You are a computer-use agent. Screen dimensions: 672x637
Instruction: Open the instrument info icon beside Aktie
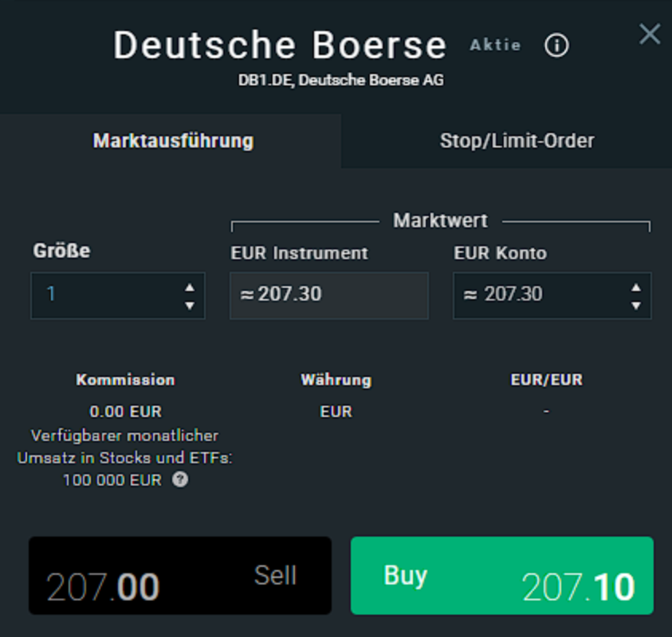(x=556, y=45)
